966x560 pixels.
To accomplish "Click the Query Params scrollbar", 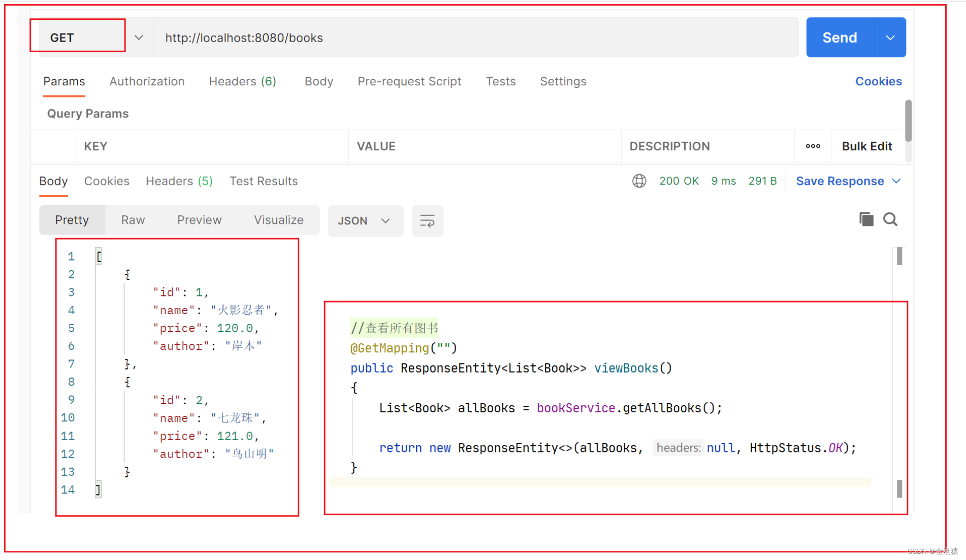I will click(x=908, y=121).
